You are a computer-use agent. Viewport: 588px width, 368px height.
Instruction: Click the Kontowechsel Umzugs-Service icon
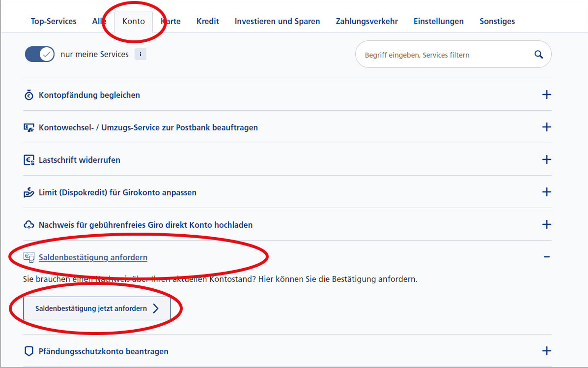29,127
